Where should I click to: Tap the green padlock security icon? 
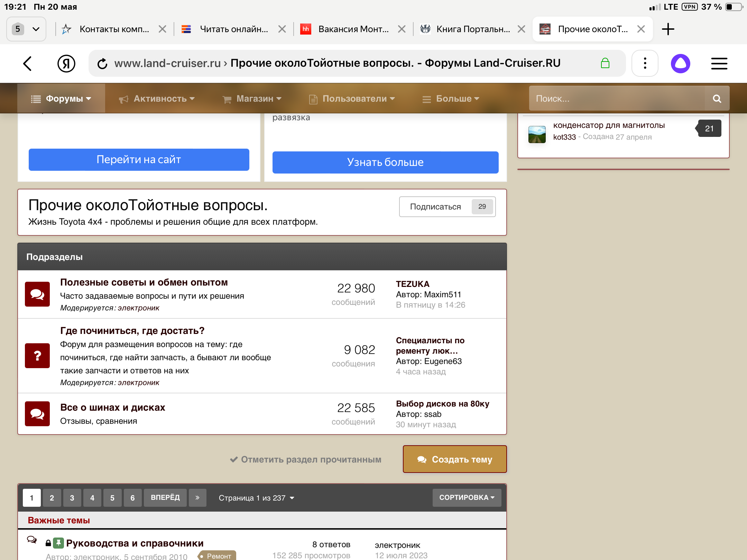coord(605,63)
